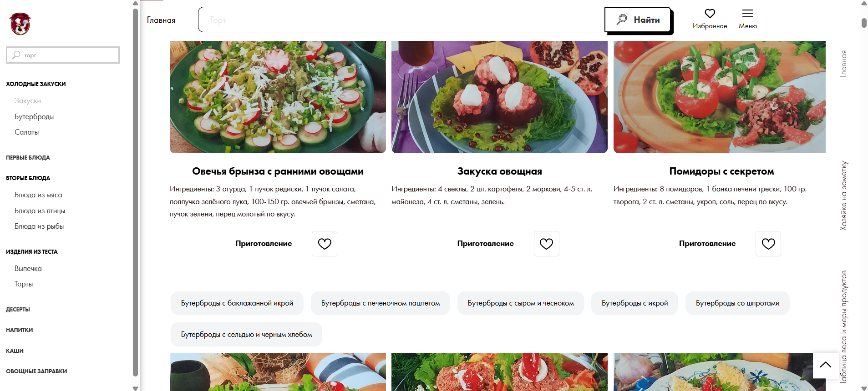Click the scroll-to-top arrow button
This screenshot has width=868, height=391.
coord(825,365)
